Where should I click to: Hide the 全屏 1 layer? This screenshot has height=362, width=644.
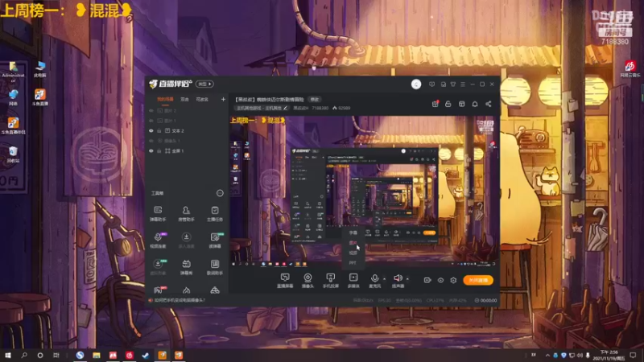coord(151,151)
